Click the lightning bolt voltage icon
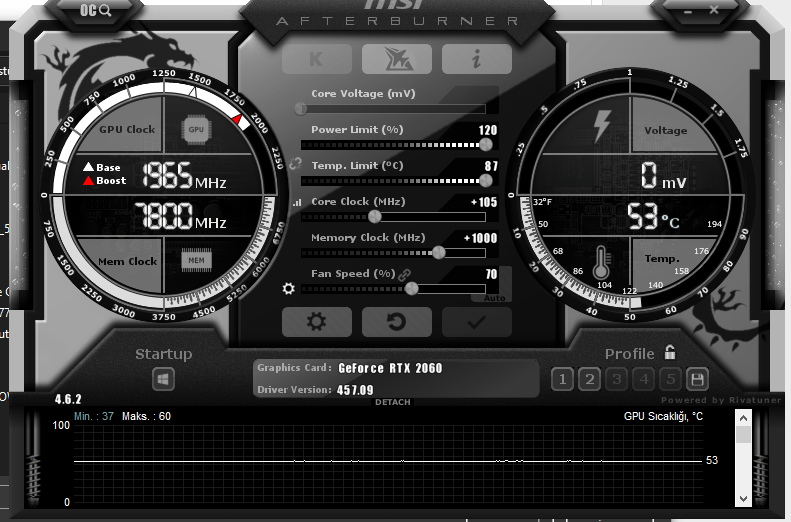Image resolution: width=791 pixels, height=522 pixels. (x=602, y=126)
